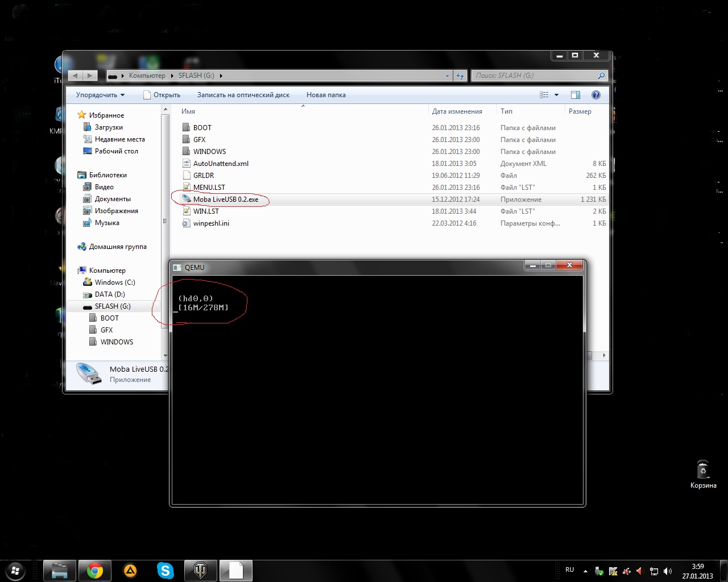This screenshot has height=582, width=728.
Task: Select Библиотеки in navigation pane
Action: pyautogui.click(x=107, y=175)
